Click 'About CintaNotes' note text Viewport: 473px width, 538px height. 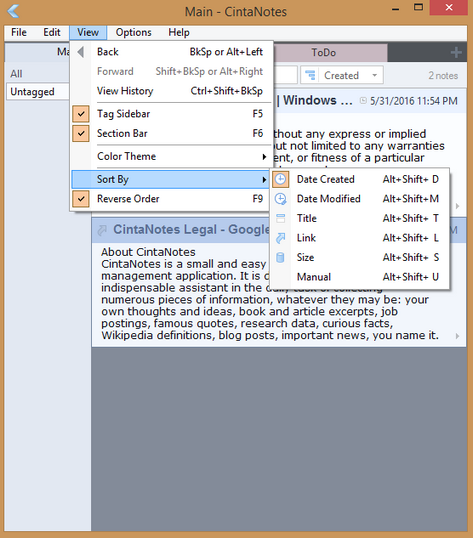pyautogui.click(x=148, y=252)
